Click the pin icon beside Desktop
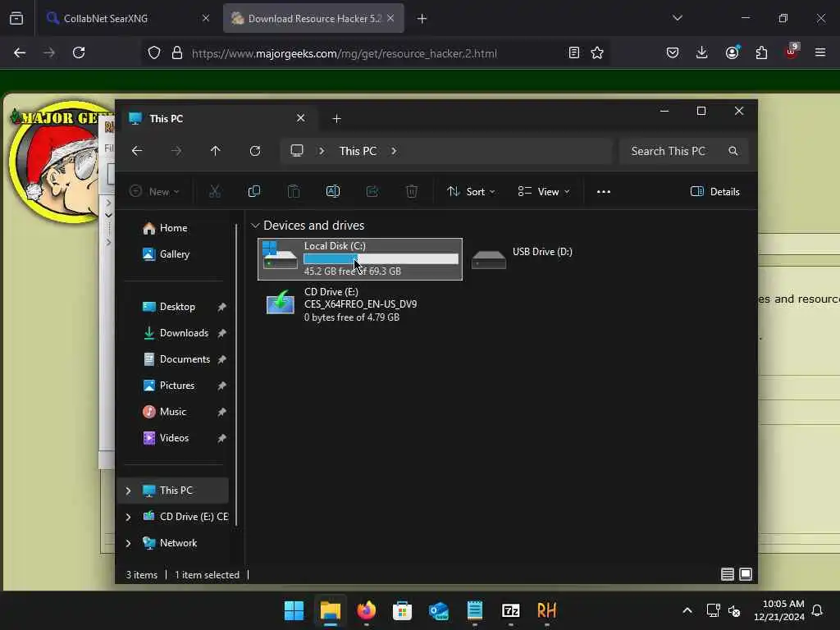 221,307
